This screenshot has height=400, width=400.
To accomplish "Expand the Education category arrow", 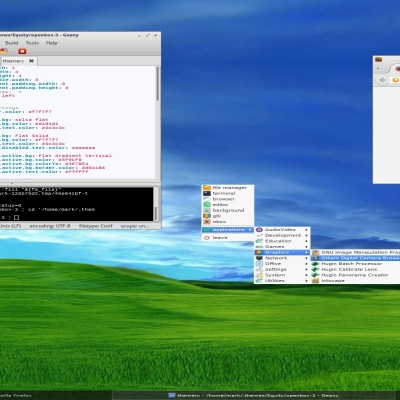I will (x=306, y=241).
